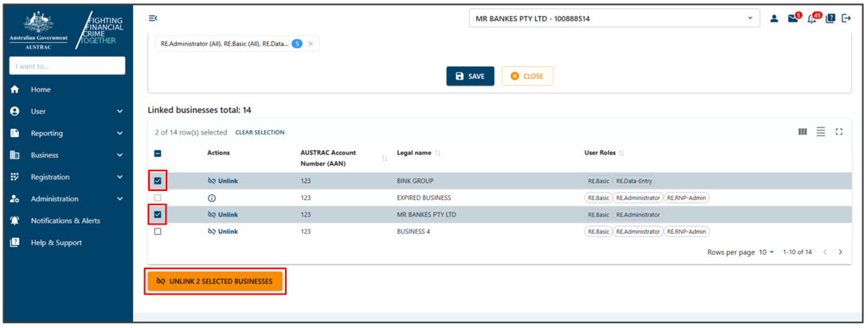
Task: Click the Business building icon in sidebar
Action: [x=15, y=155]
